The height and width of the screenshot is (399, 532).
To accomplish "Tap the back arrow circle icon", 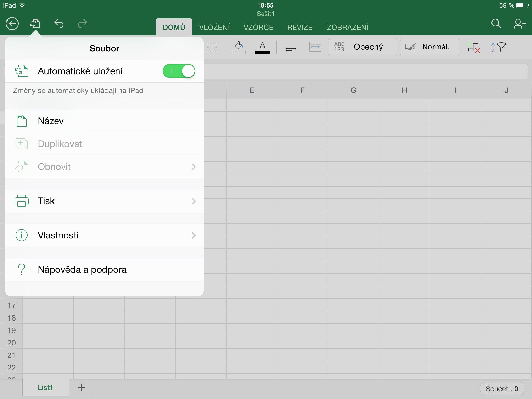I will pos(12,24).
